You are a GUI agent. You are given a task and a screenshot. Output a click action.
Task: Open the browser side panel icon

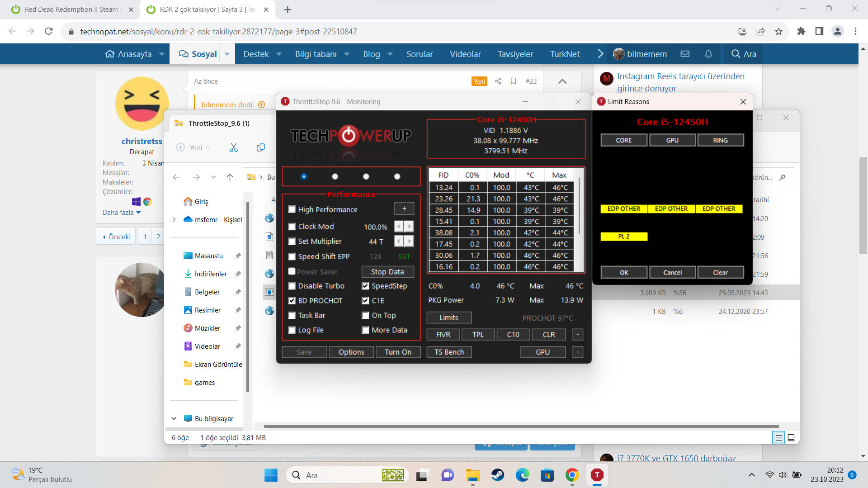point(819,31)
